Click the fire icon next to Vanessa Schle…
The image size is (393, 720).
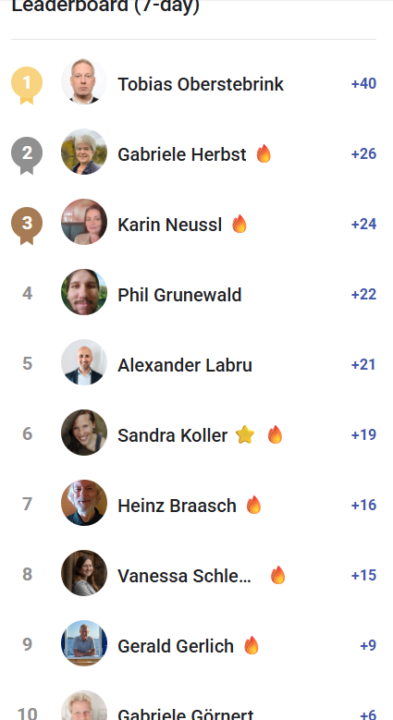tap(278, 575)
